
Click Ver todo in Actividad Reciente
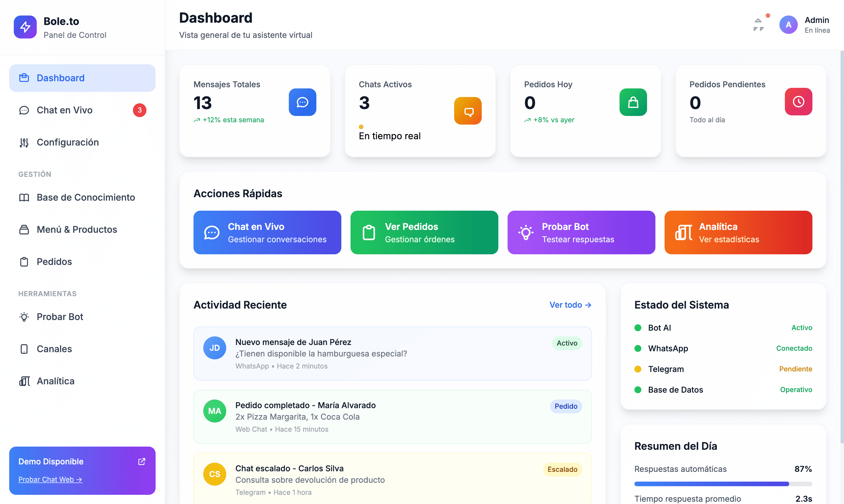(x=570, y=305)
